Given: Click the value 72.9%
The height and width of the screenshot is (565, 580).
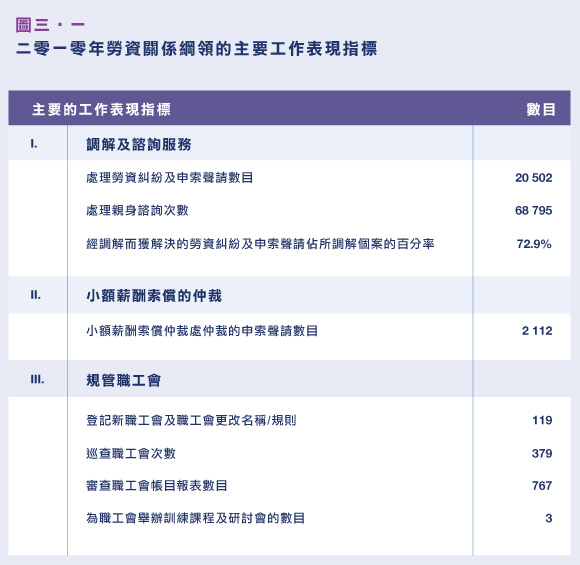Looking at the screenshot, I should tap(534, 244).
